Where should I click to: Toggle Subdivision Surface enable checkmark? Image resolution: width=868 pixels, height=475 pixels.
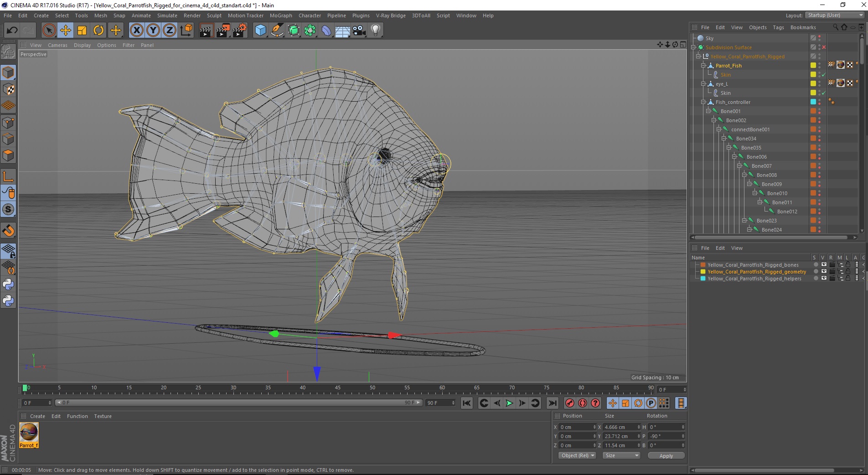824,47
